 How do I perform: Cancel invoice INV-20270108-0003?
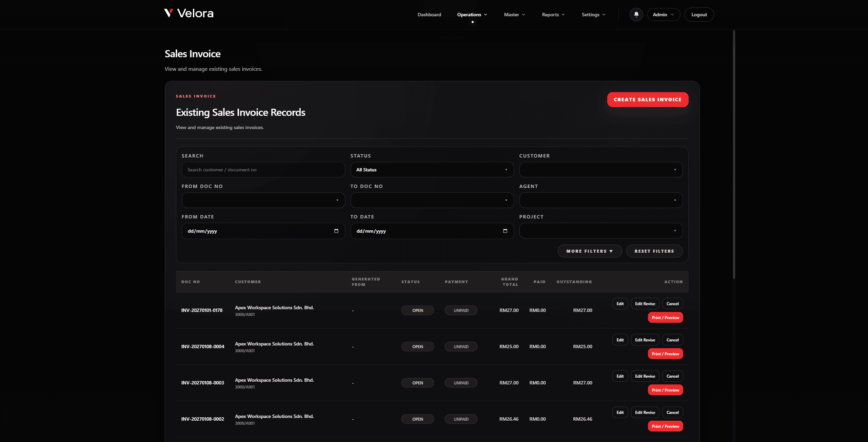pyautogui.click(x=672, y=376)
